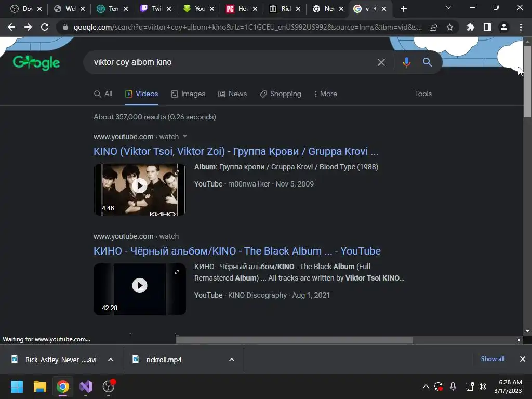The height and width of the screenshot is (399, 532).
Task: Open the Chrome profile menu
Action: [x=504, y=27]
